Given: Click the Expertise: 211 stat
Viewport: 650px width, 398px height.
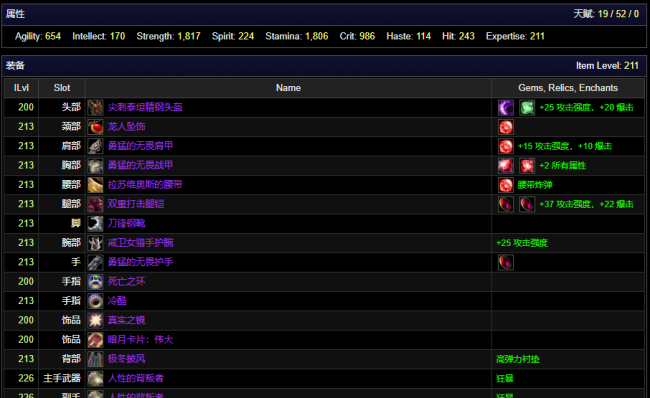Looking at the screenshot, I should (515, 36).
